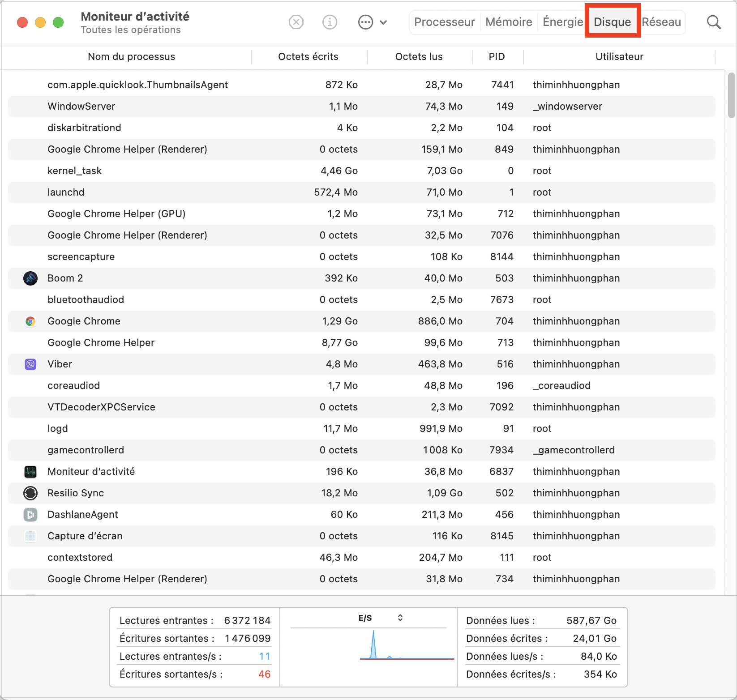737x700 pixels.
Task: Sort by Octets lus column
Action: (x=419, y=57)
